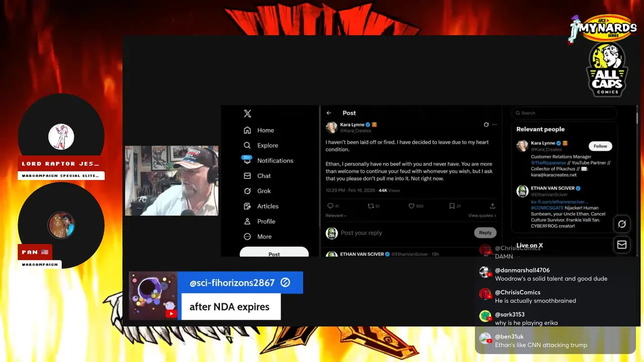Click the Live on X heading
Image resolution: width=644 pixels, height=362 pixels.
[x=529, y=245]
